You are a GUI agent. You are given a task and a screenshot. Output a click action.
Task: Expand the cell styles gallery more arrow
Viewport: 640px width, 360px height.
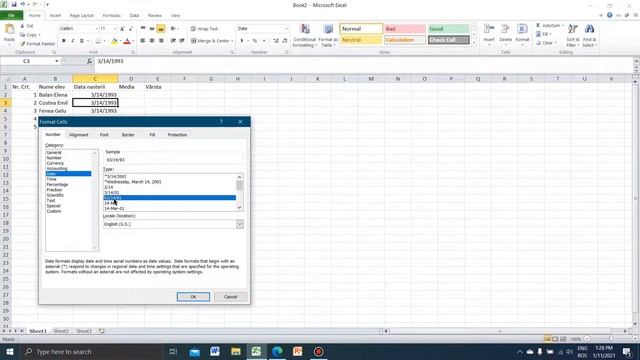tap(474, 42)
